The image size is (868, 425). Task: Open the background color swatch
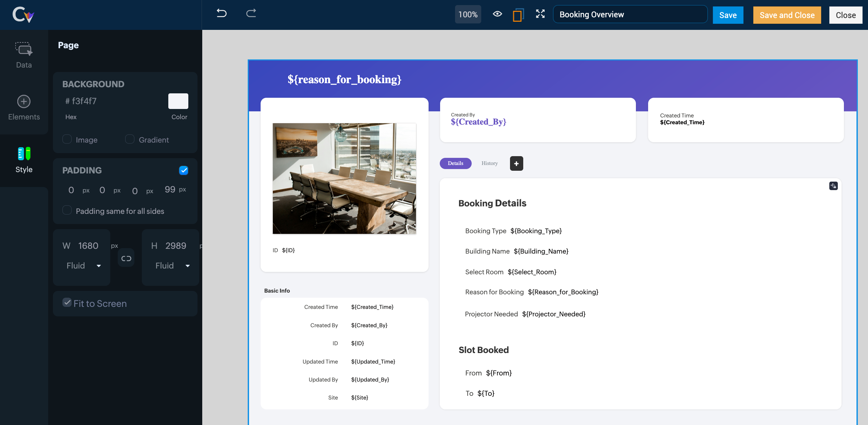click(x=178, y=101)
